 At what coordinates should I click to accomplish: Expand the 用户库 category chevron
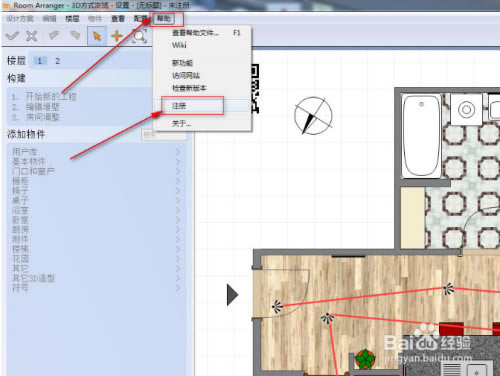point(178,152)
